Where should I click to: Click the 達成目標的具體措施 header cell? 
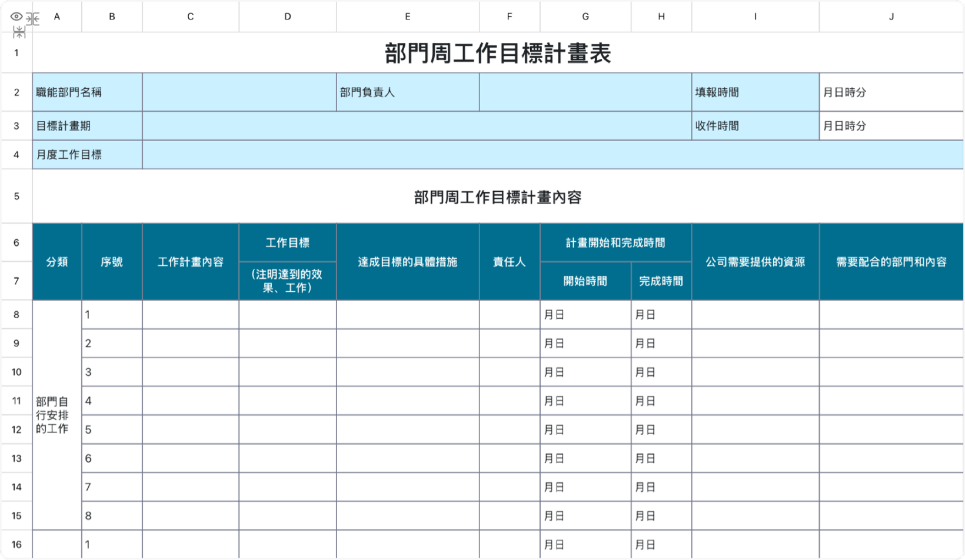click(408, 262)
